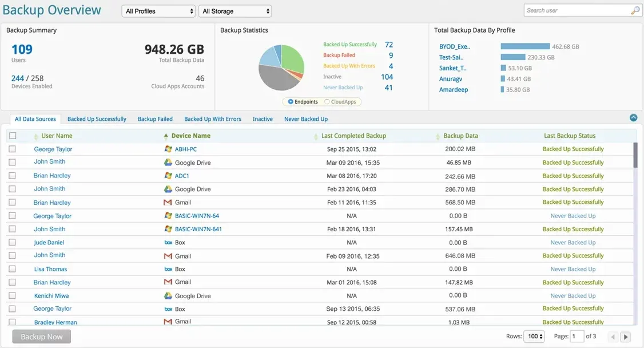
Task: Click Gmail icon in Feb 11 2016 row
Action: [168, 202]
